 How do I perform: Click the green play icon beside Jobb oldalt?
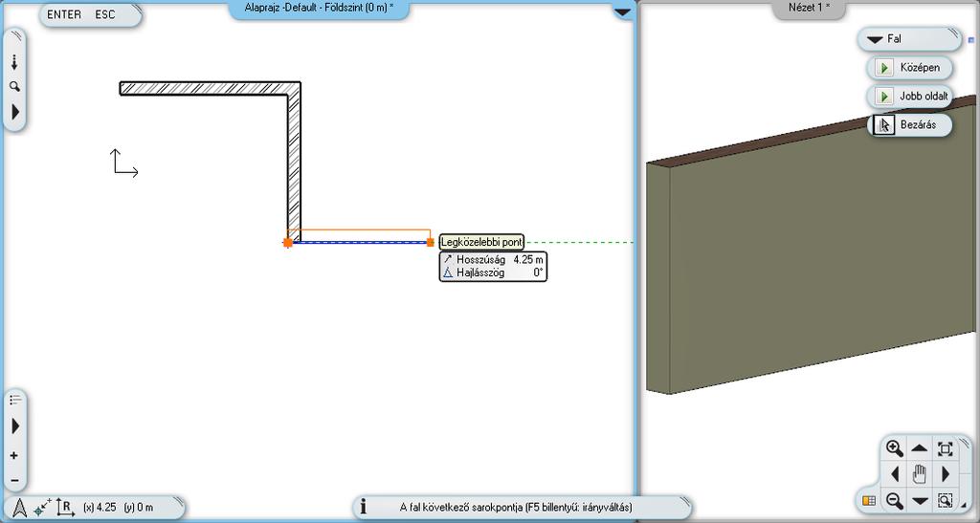[x=883, y=97]
